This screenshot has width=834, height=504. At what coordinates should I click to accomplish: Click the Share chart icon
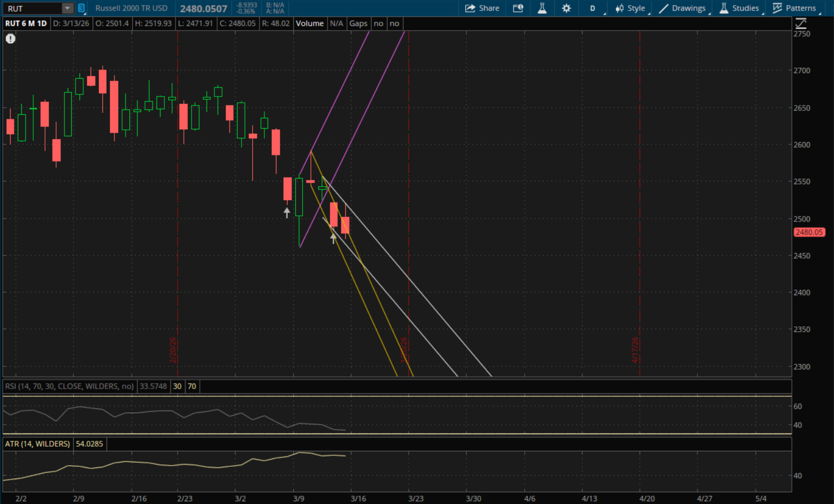click(482, 8)
